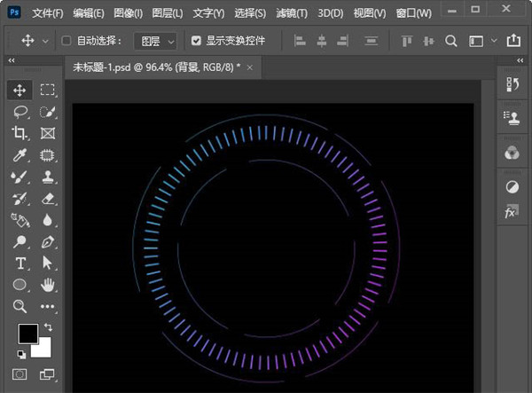Open the Clone Source panel icon

[x=512, y=118]
